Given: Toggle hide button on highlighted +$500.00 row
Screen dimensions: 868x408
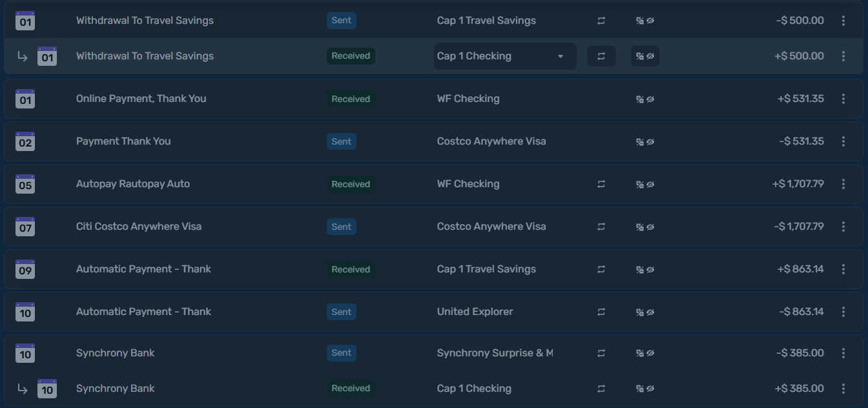Looking at the screenshot, I should [x=645, y=56].
